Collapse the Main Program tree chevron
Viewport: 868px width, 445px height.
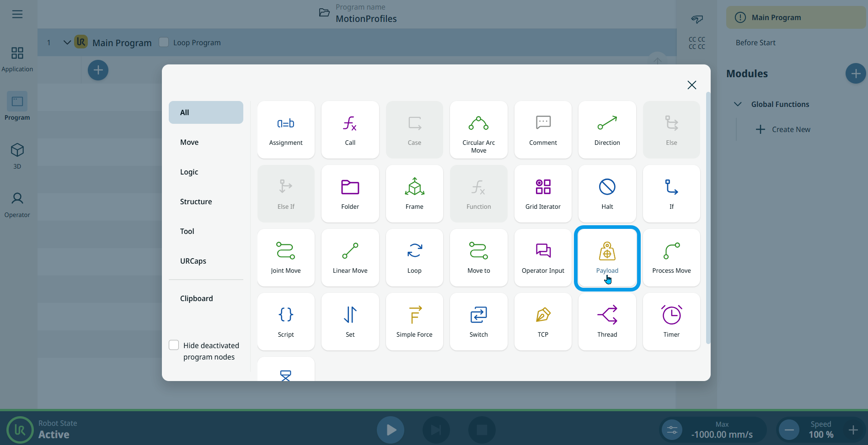pyautogui.click(x=67, y=42)
